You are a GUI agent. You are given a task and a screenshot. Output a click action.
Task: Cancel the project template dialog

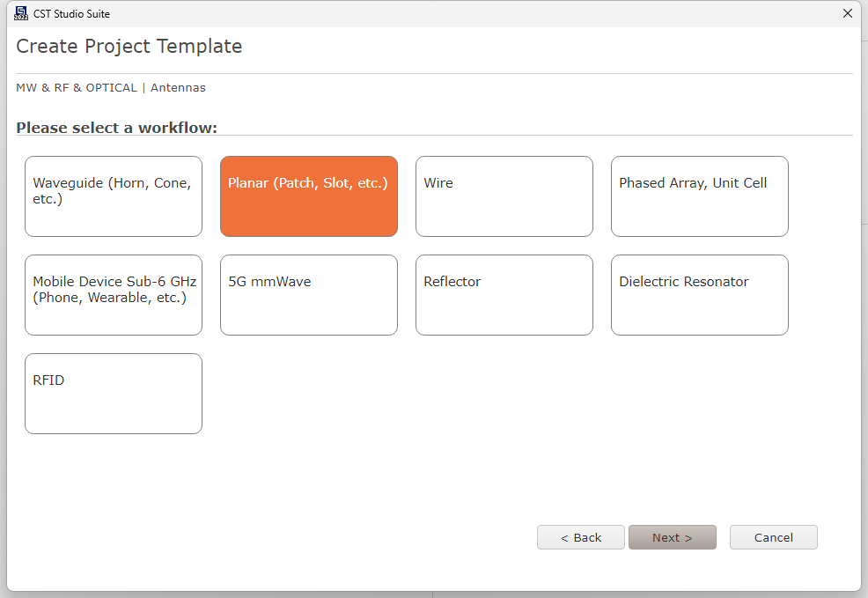pyautogui.click(x=773, y=537)
